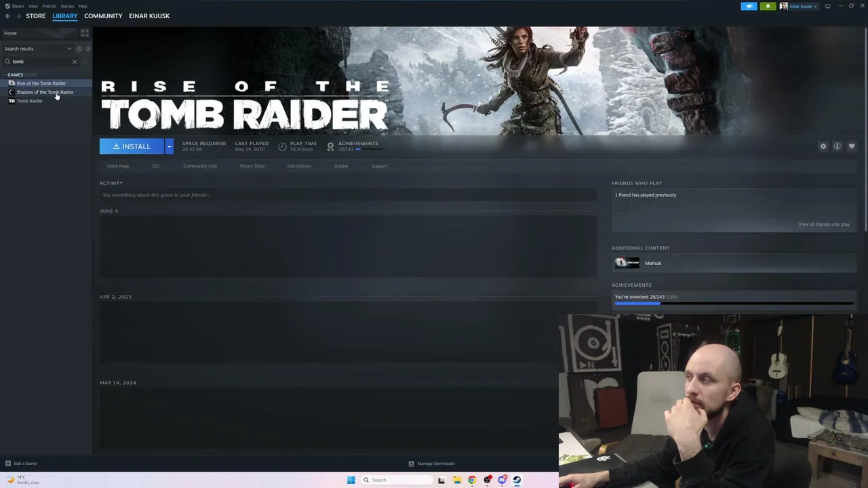Expand the Einar Kuusk account dropdown

799,6
